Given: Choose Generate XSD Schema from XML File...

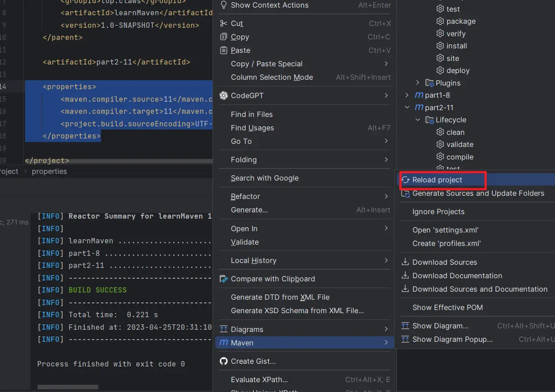Looking at the screenshot, I should pyautogui.click(x=305, y=310).
